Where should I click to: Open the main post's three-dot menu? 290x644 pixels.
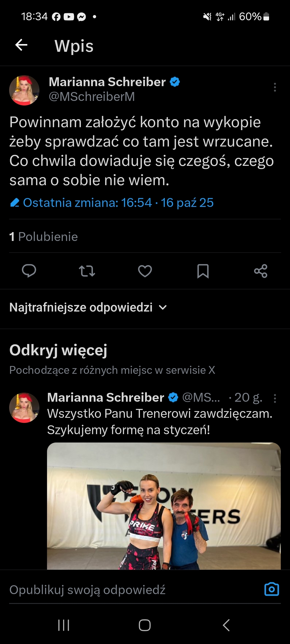click(275, 87)
